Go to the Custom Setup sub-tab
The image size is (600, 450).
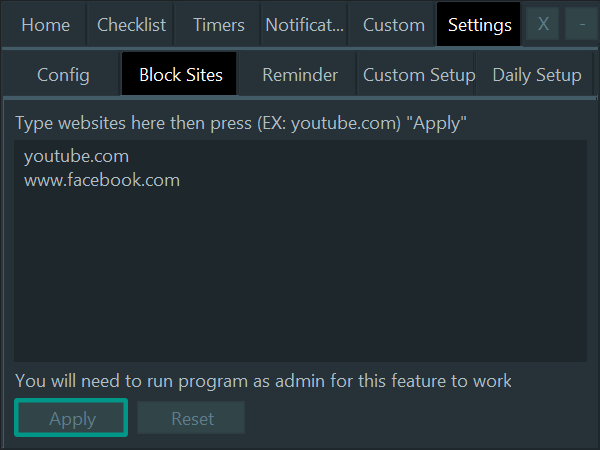pos(418,74)
